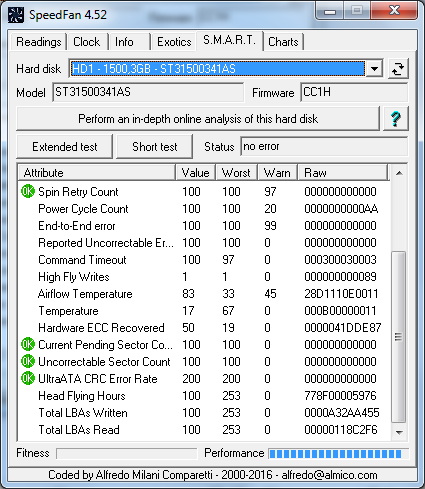Viewport: 425px width, 489px height.
Task: Click the attribute list scrollbar thumb
Action: pos(399,337)
